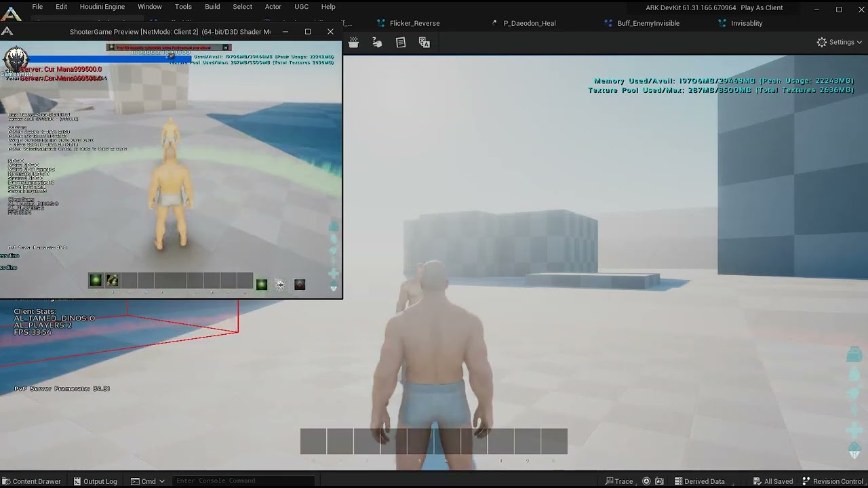Click the top status icon at viewport's right edge
Screen dimensions: 868x488
point(854,354)
